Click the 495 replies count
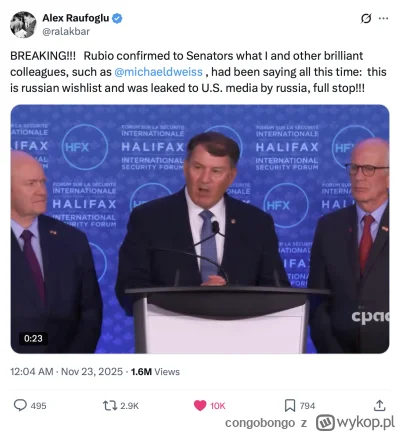This screenshot has width=400, height=432. click(x=38, y=406)
